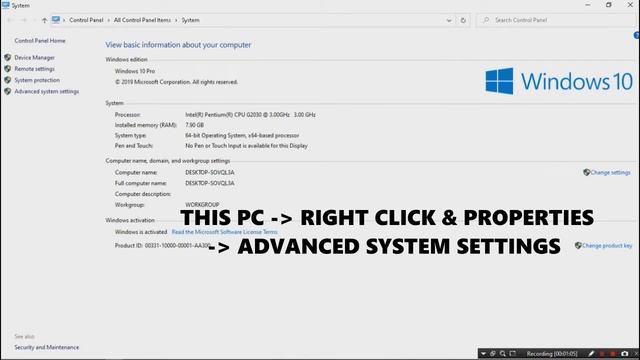Click the recorder zoom magnifier icon
The height and width of the screenshot is (360, 640).
coord(502,354)
